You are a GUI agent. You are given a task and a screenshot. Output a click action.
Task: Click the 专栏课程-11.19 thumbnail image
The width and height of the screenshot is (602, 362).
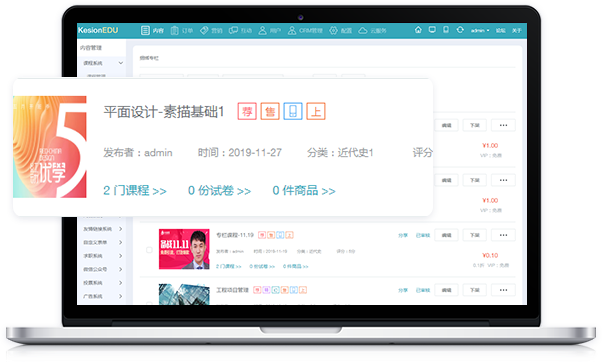pyautogui.click(x=184, y=249)
